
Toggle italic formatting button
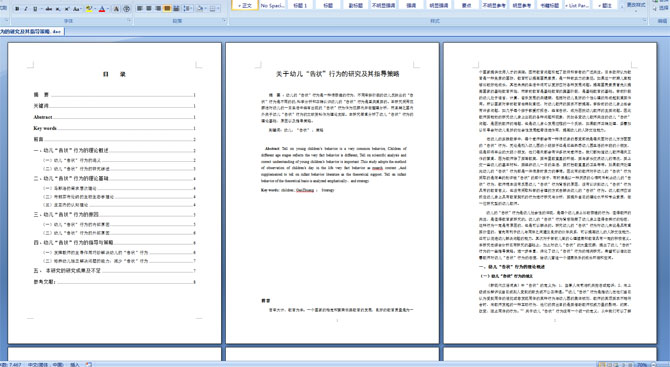26,9
